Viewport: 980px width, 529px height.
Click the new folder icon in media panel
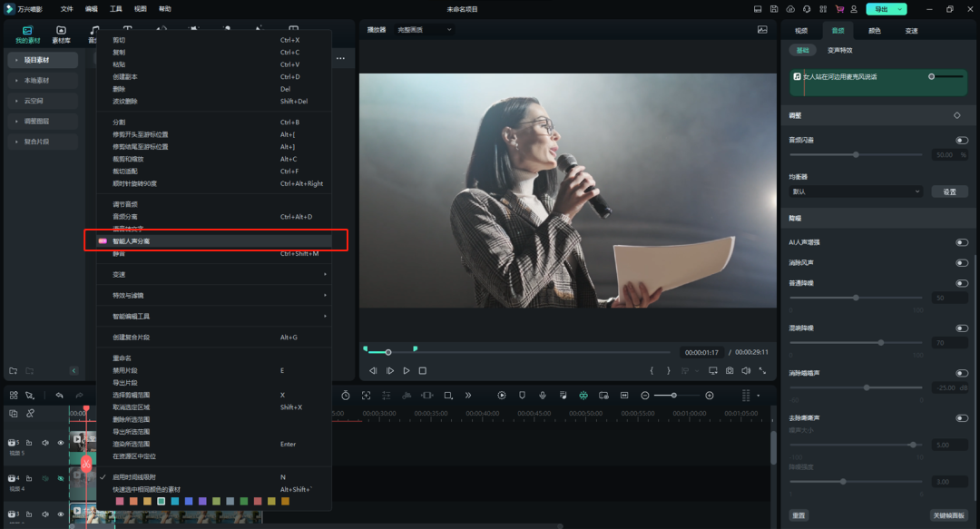pos(13,371)
